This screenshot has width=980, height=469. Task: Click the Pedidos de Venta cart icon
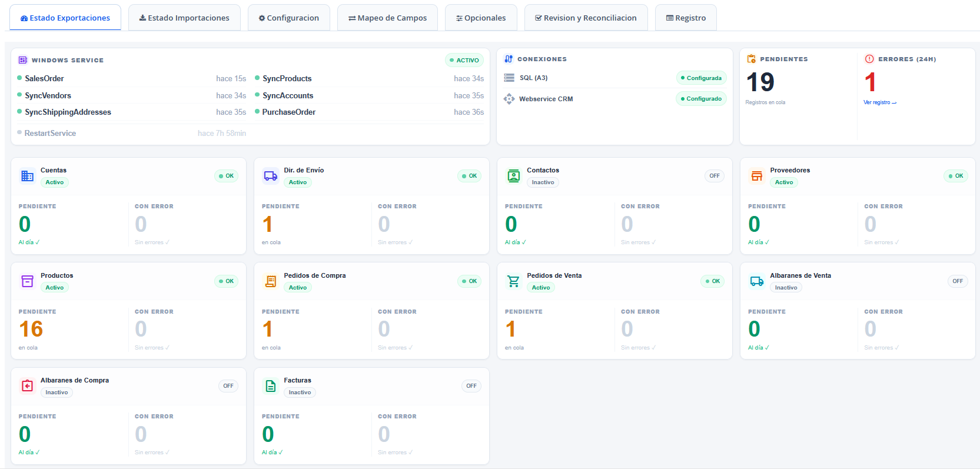point(514,281)
